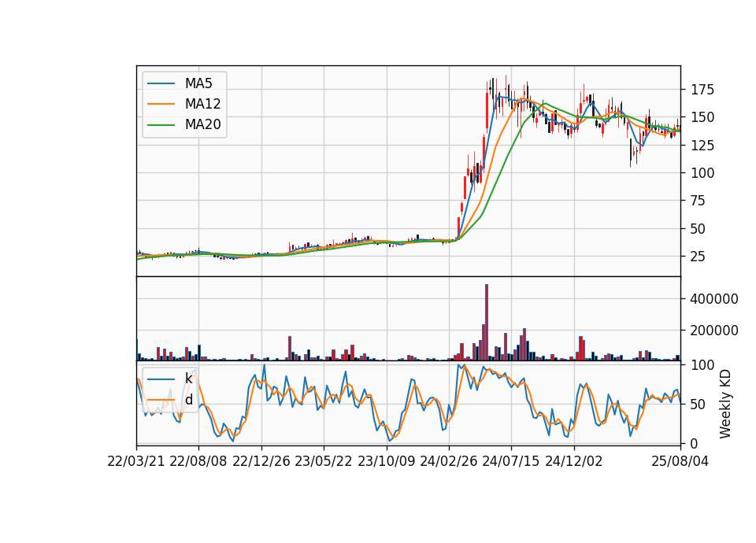Click the 200000 volume axis label

tap(714, 331)
